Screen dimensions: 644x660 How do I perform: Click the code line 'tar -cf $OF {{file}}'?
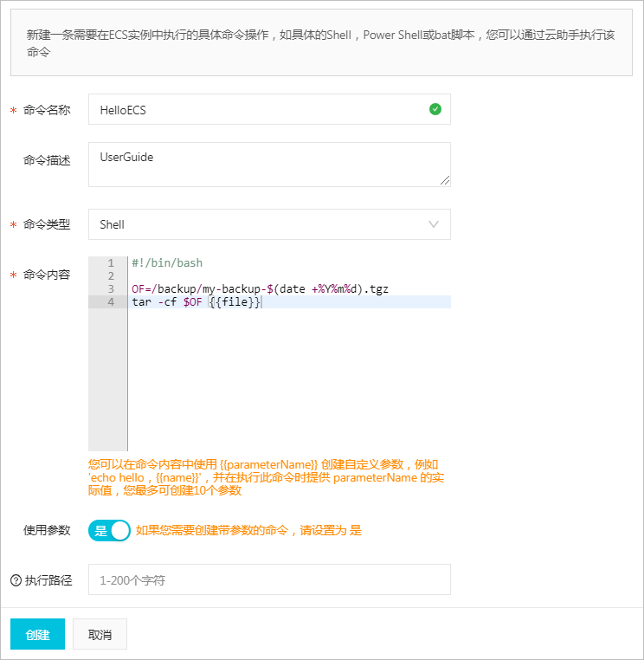coord(196,301)
